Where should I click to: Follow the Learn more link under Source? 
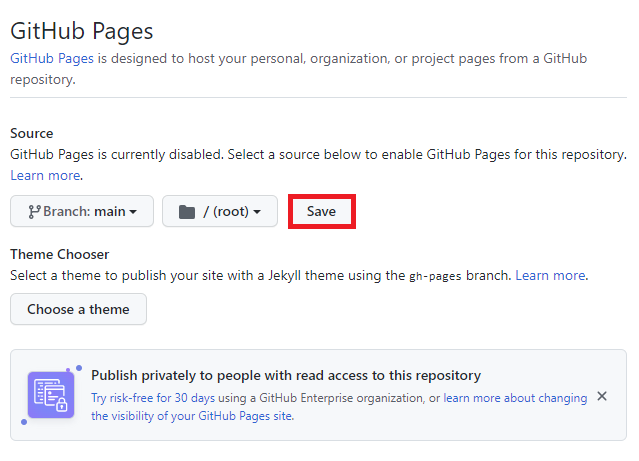point(45,175)
